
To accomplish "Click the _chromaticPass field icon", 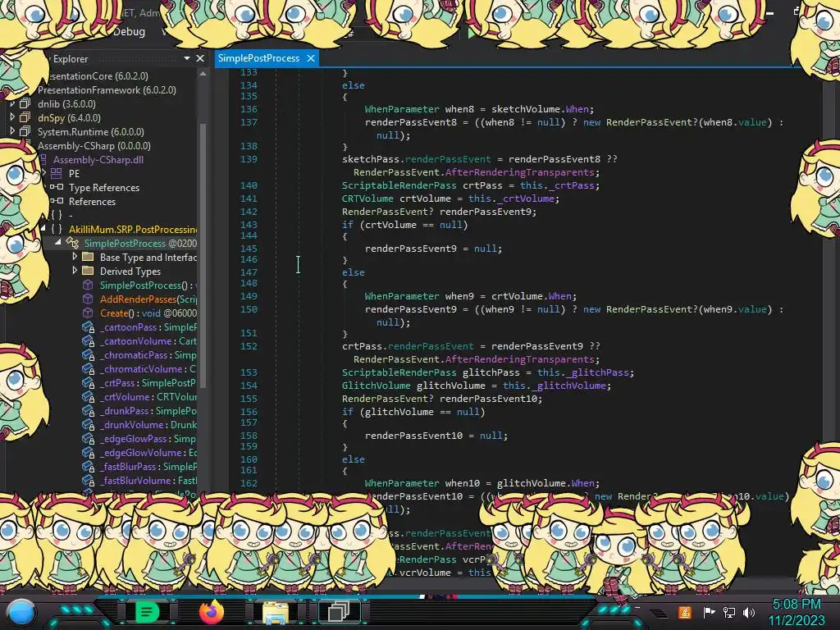I will [x=89, y=354].
